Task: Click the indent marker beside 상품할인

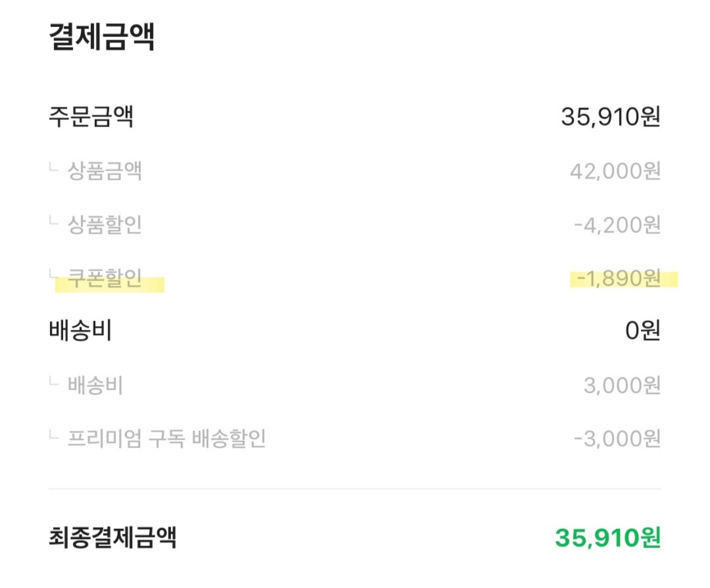Action: point(54,221)
